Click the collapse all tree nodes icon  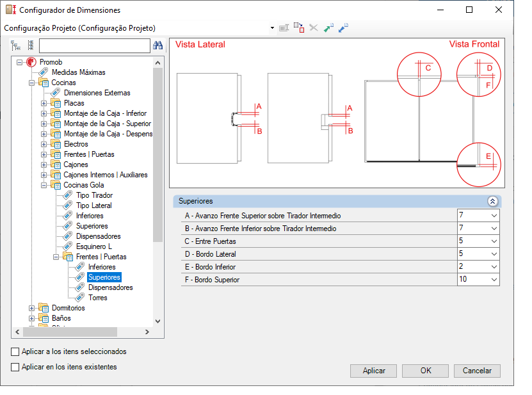(x=30, y=45)
